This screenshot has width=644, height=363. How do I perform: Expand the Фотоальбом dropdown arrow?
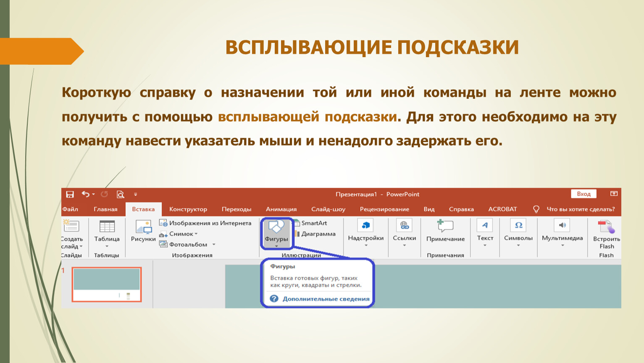213,245
